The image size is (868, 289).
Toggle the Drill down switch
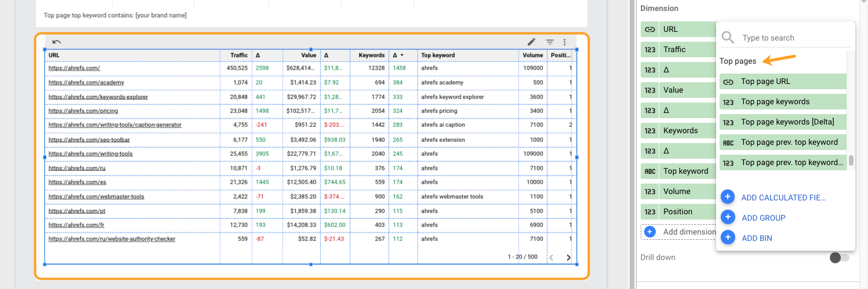tap(839, 258)
